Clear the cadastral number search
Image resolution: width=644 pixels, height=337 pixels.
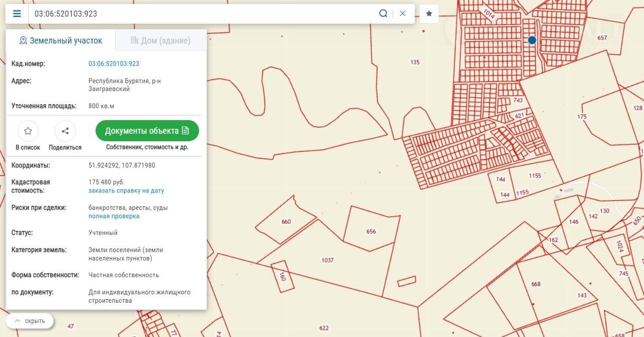pos(403,14)
